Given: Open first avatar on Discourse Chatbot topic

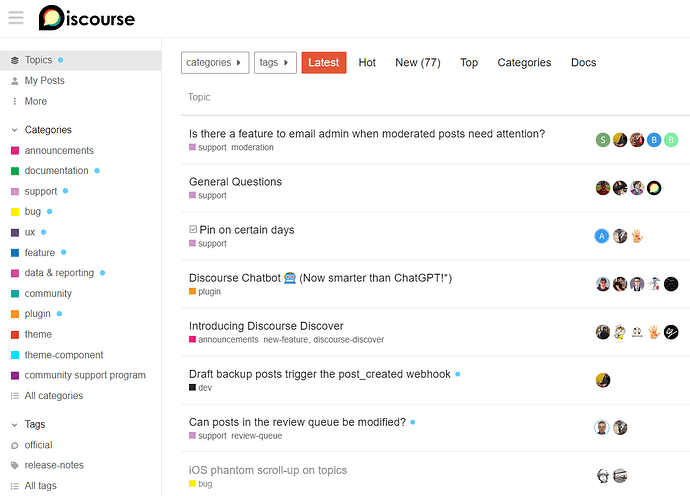Looking at the screenshot, I should point(602,284).
